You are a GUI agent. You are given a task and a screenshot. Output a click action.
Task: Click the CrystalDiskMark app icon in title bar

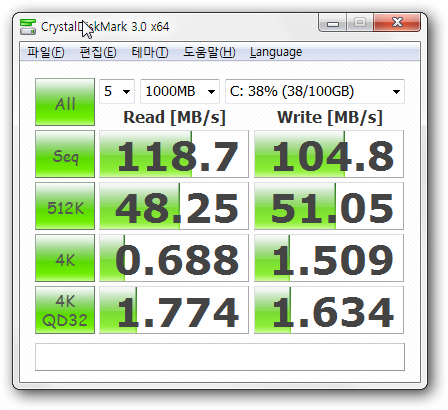[x=28, y=27]
